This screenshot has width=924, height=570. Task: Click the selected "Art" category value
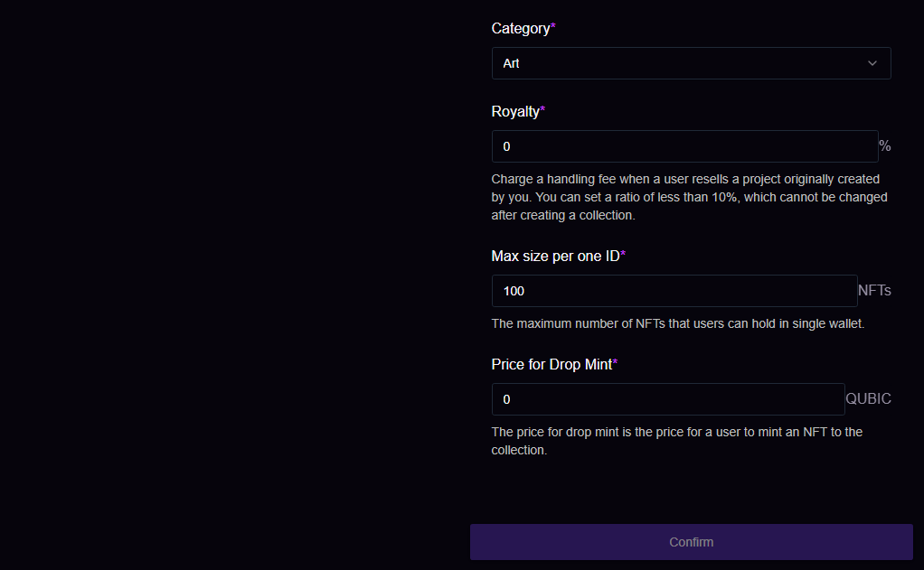click(x=512, y=64)
